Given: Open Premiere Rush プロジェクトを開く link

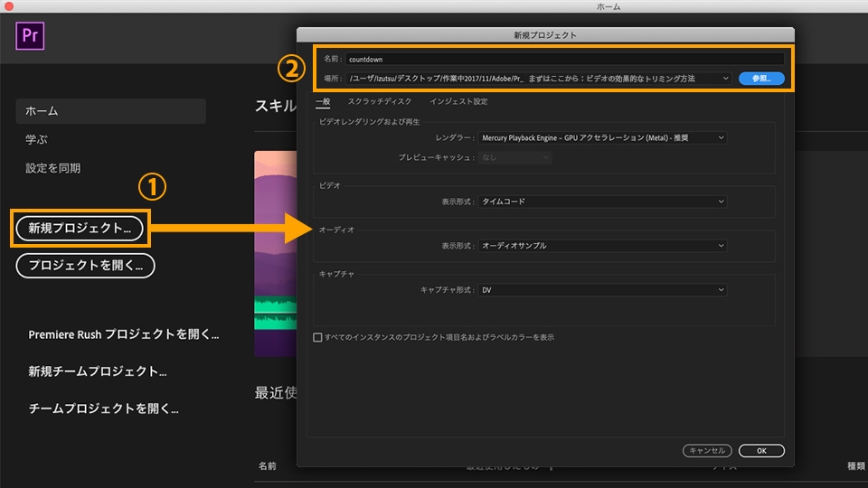Looking at the screenshot, I should (124, 334).
